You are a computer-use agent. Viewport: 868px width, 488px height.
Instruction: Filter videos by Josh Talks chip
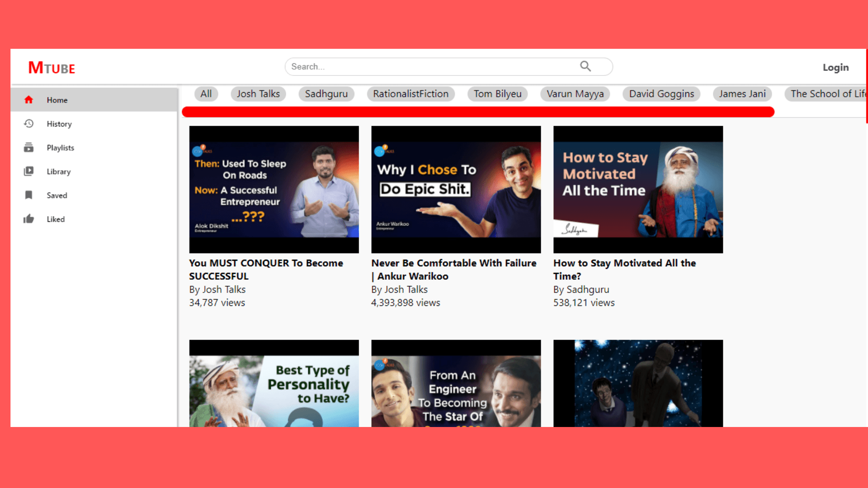(258, 94)
